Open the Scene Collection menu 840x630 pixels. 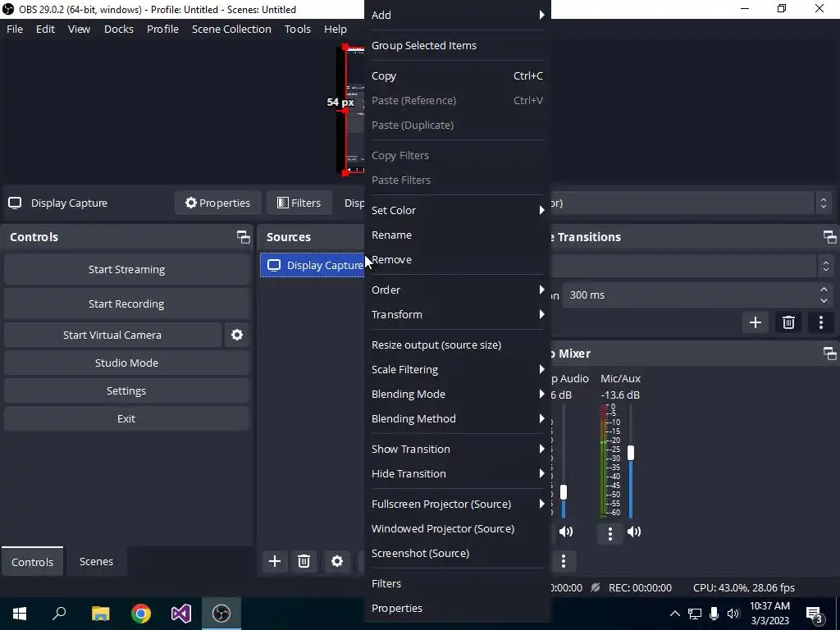pyautogui.click(x=231, y=29)
